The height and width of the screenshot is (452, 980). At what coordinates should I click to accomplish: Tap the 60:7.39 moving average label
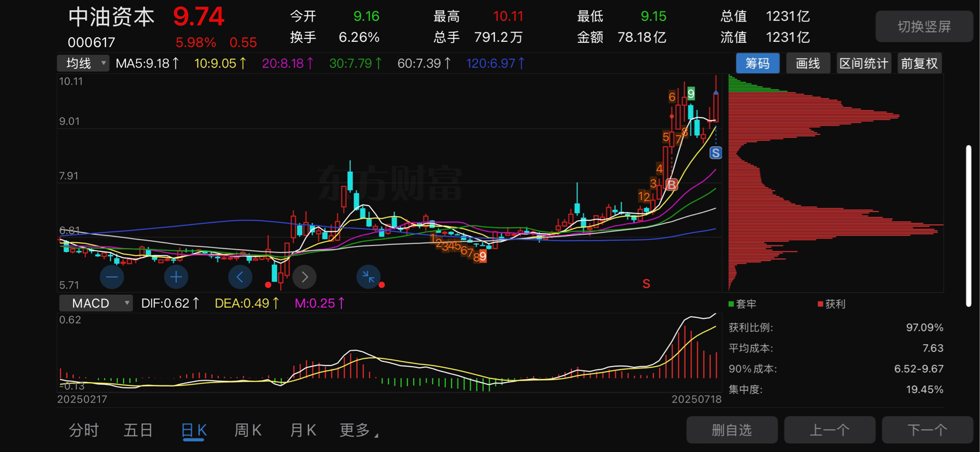point(424,64)
